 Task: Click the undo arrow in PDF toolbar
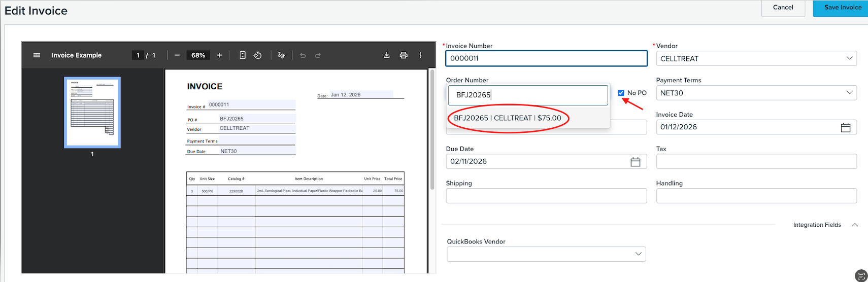(x=303, y=55)
